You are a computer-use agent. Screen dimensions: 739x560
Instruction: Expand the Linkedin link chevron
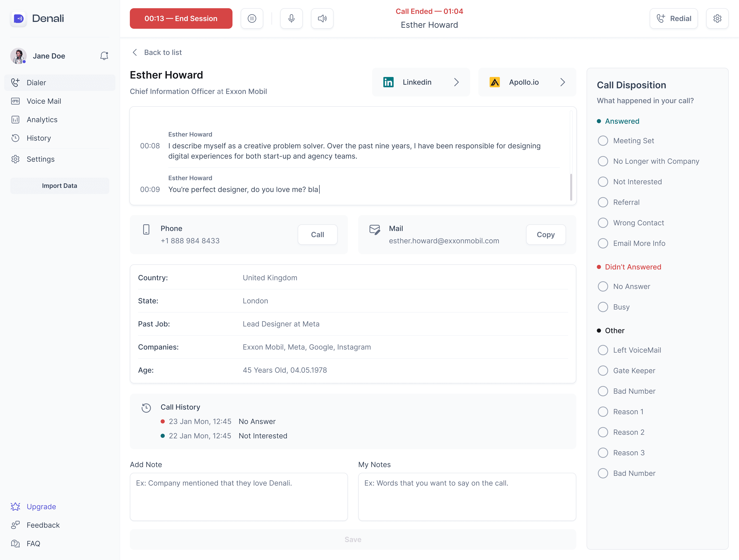click(x=456, y=82)
